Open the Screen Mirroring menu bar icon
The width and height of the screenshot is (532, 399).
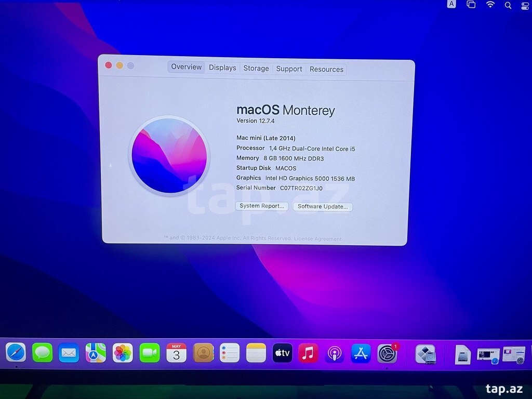coord(471,4)
